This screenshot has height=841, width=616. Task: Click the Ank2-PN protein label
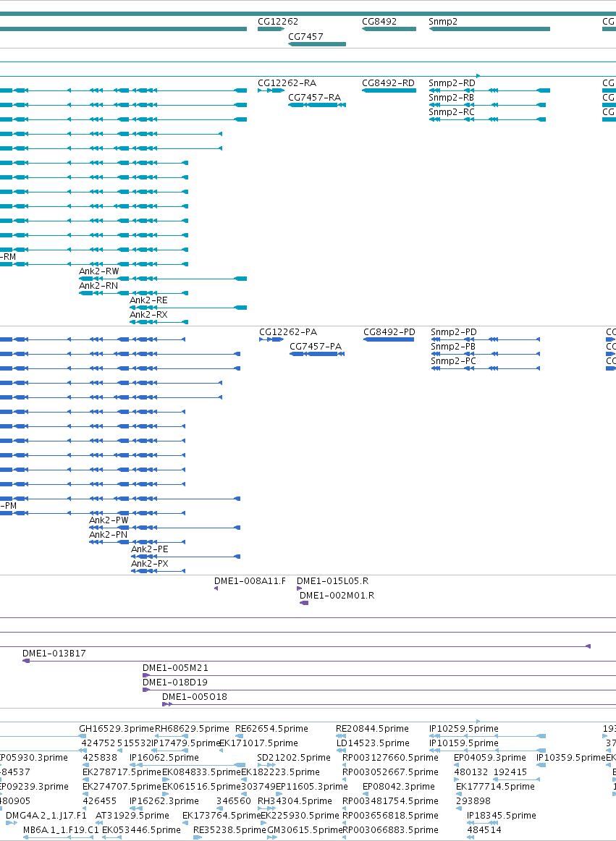(x=109, y=535)
